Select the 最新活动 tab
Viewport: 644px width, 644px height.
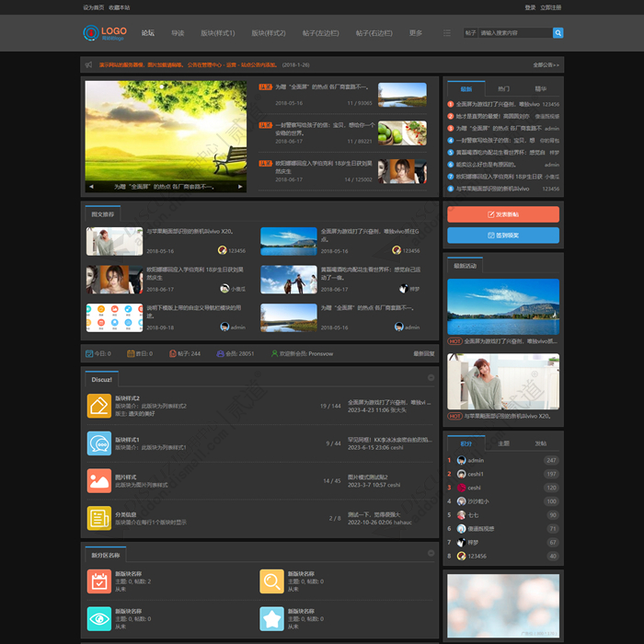[x=465, y=266]
